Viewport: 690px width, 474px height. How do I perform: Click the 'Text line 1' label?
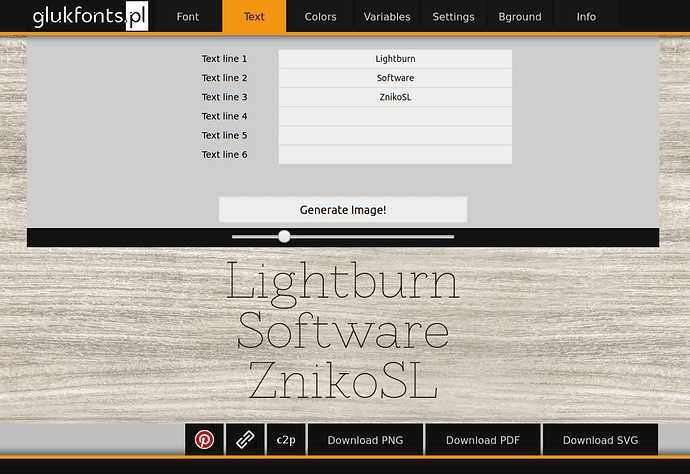point(224,59)
